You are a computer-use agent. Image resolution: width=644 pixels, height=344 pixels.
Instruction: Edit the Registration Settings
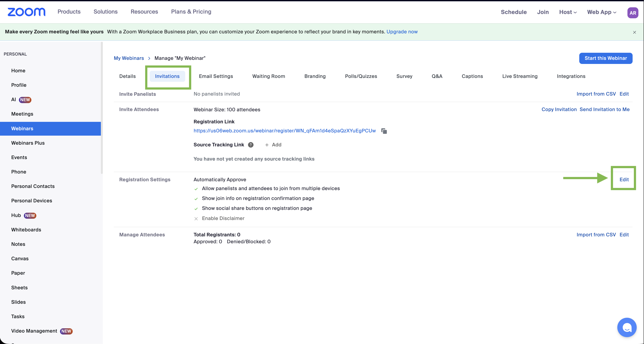pos(624,180)
